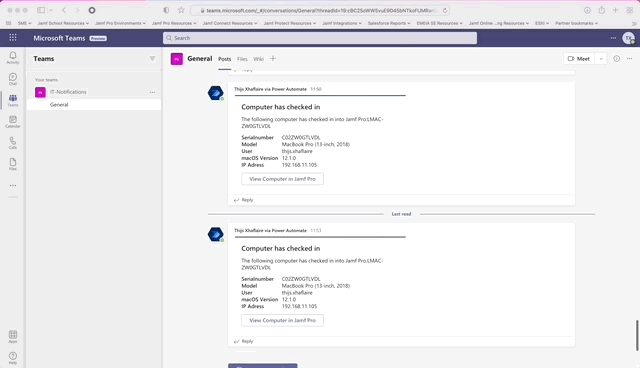Click the General channel avatar icon
The width and height of the screenshot is (640, 368).
(176, 59)
